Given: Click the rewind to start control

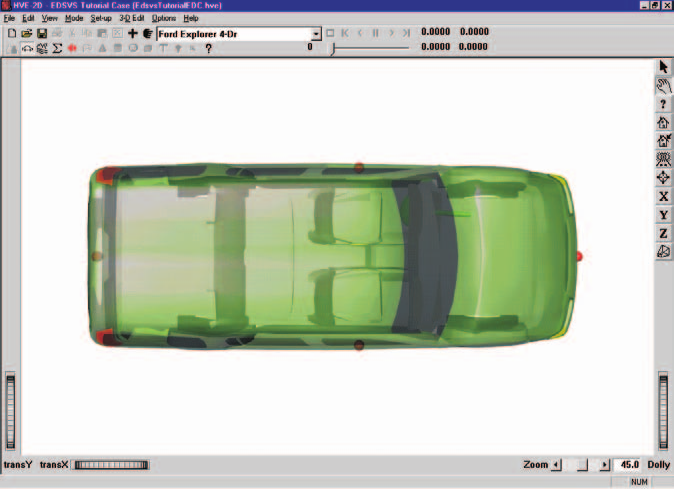Looking at the screenshot, I should coord(345,33).
